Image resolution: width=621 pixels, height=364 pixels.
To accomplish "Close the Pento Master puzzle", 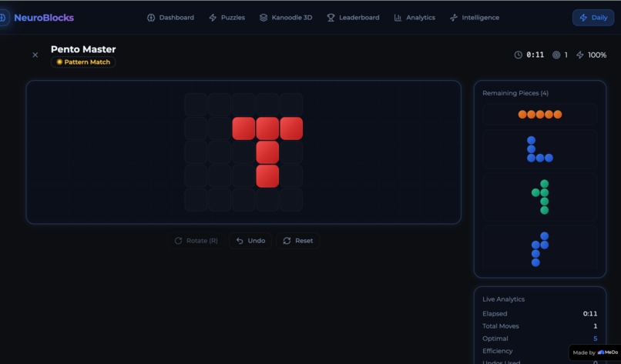I will (x=35, y=55).
